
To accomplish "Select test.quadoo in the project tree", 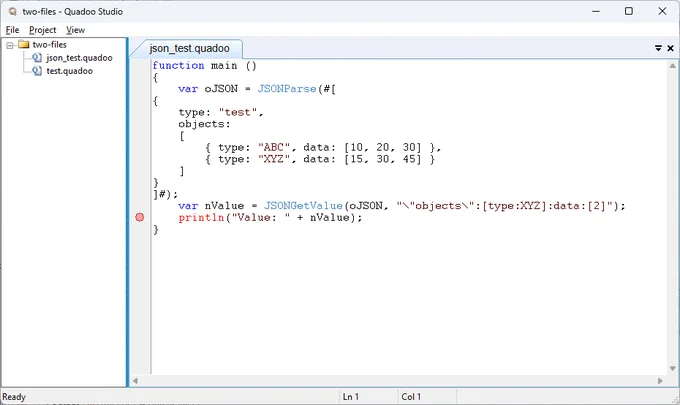I will (x=69, y=71).
